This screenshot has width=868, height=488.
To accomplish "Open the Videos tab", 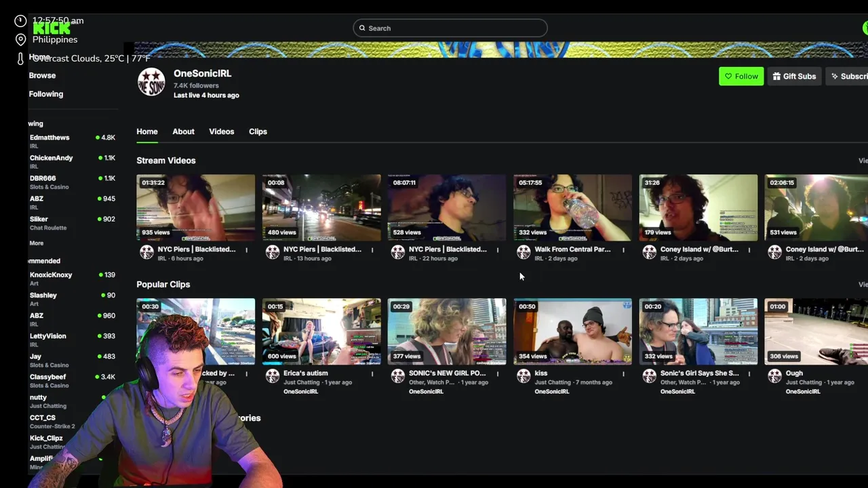I will pos(222,131).
